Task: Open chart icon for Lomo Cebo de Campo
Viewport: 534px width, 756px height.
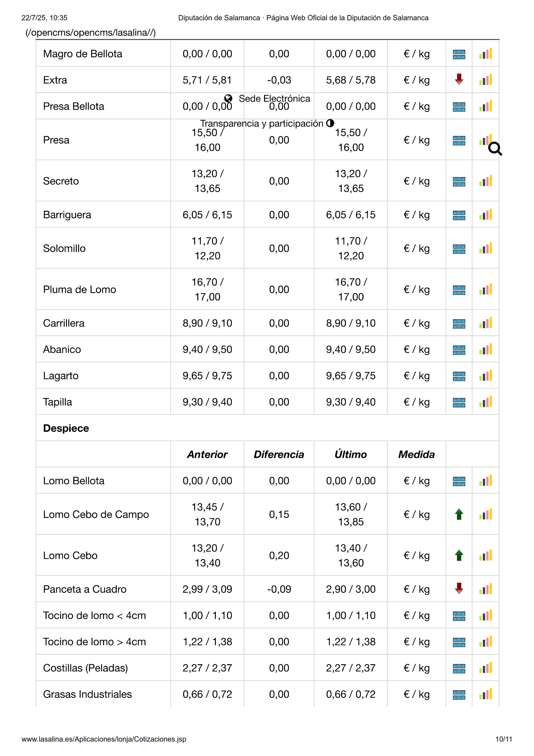Action: coord(486,514)
